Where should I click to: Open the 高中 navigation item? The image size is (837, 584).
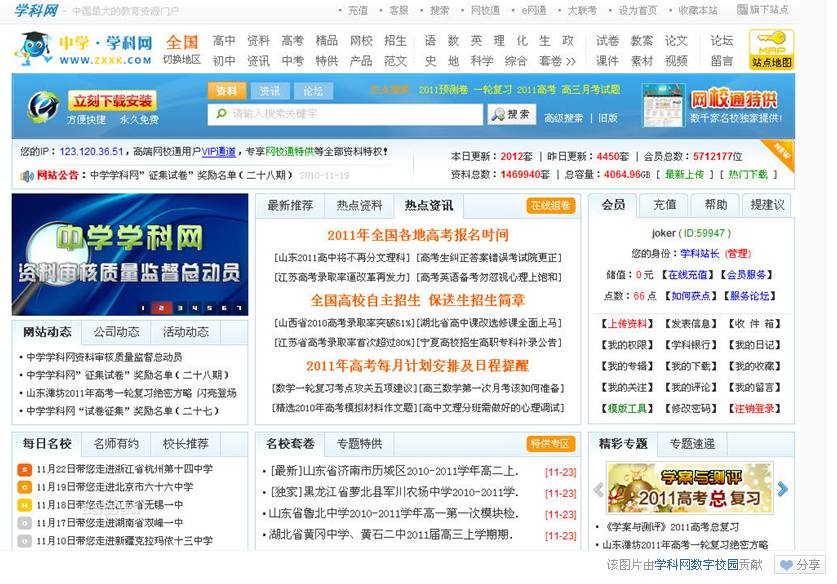[224, 41]
